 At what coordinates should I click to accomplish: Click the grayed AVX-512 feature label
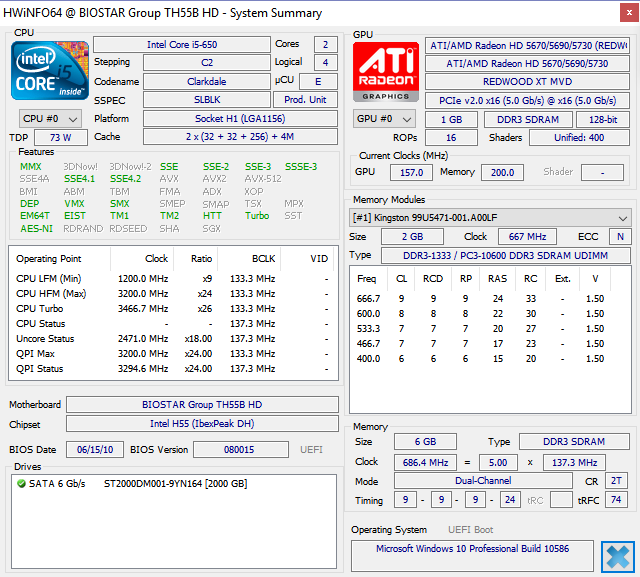pos(263,179)
